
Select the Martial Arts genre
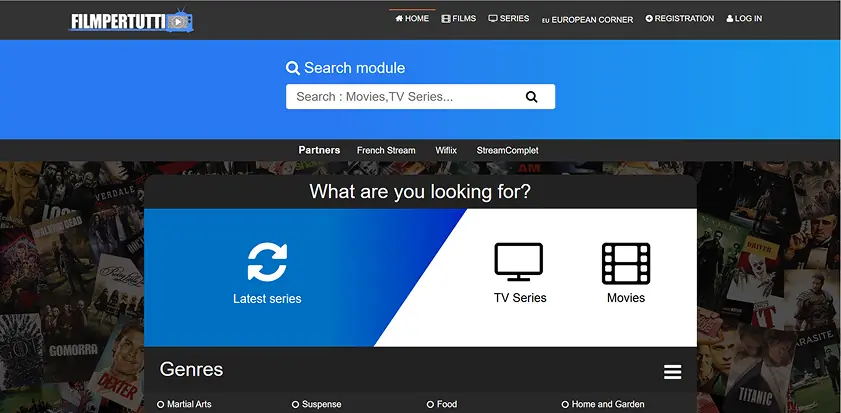185,404
